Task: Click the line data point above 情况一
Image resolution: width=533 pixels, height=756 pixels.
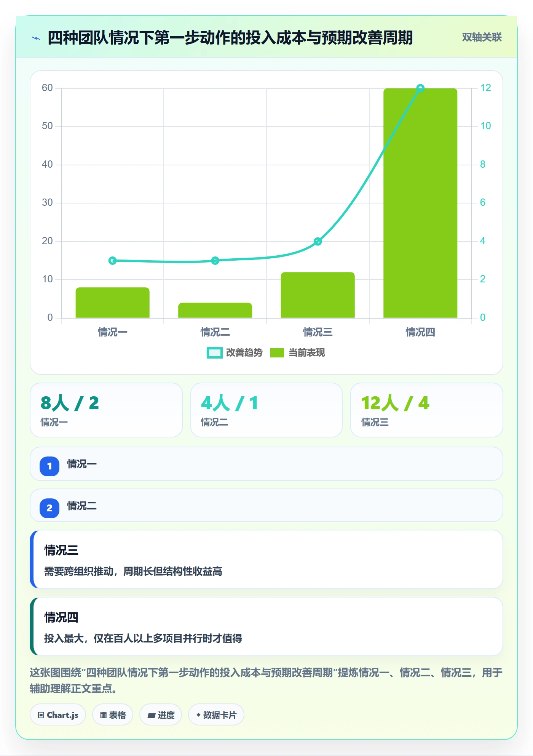Action: click(113, 261)
